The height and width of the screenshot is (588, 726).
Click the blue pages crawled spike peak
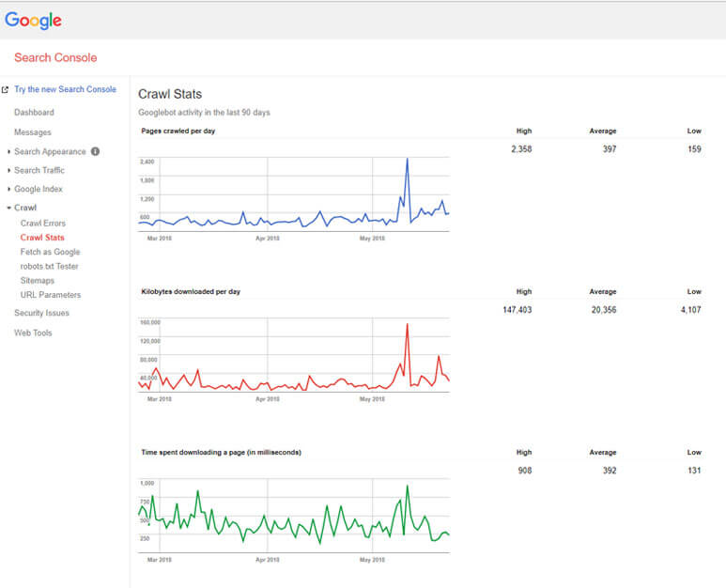407,160
